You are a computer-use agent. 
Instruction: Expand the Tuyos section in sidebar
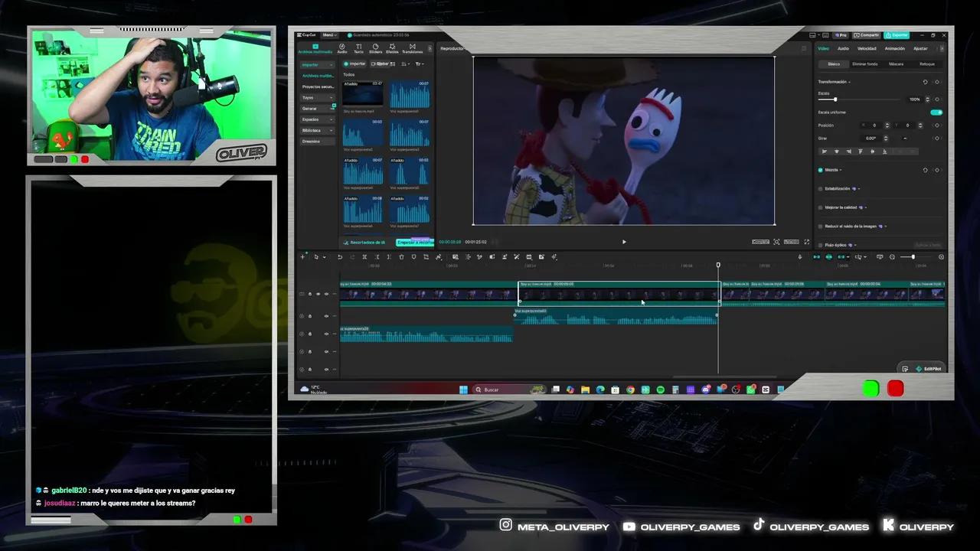click(x=317, y=98)
